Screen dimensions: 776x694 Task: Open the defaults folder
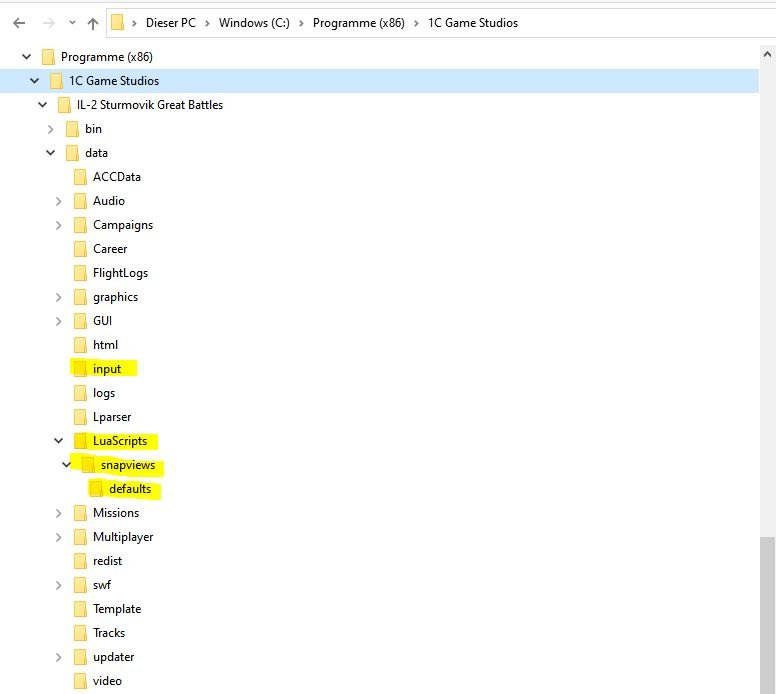point(130,489)
